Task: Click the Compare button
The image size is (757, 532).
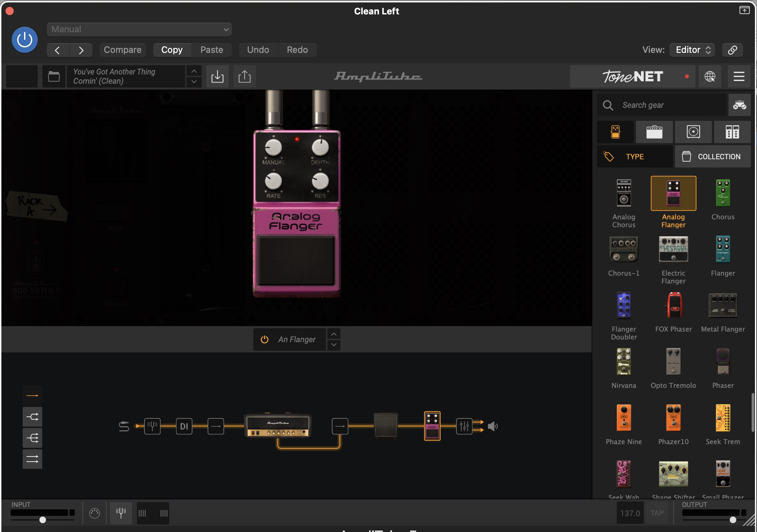Action: (x=123, y=50)
